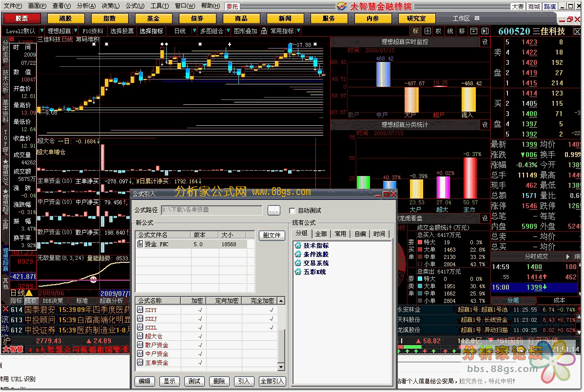Click the 全部引入 button
The image size is (584, 392).
pos(272,381)
